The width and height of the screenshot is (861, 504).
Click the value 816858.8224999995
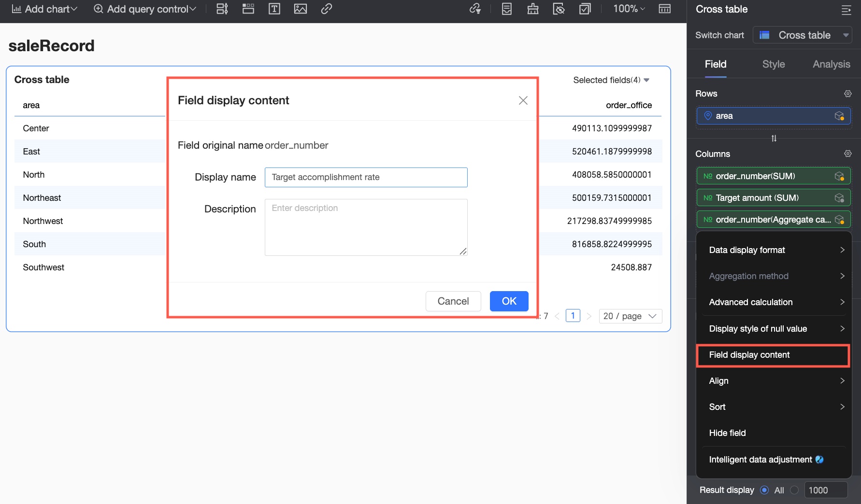coord(612,244)
